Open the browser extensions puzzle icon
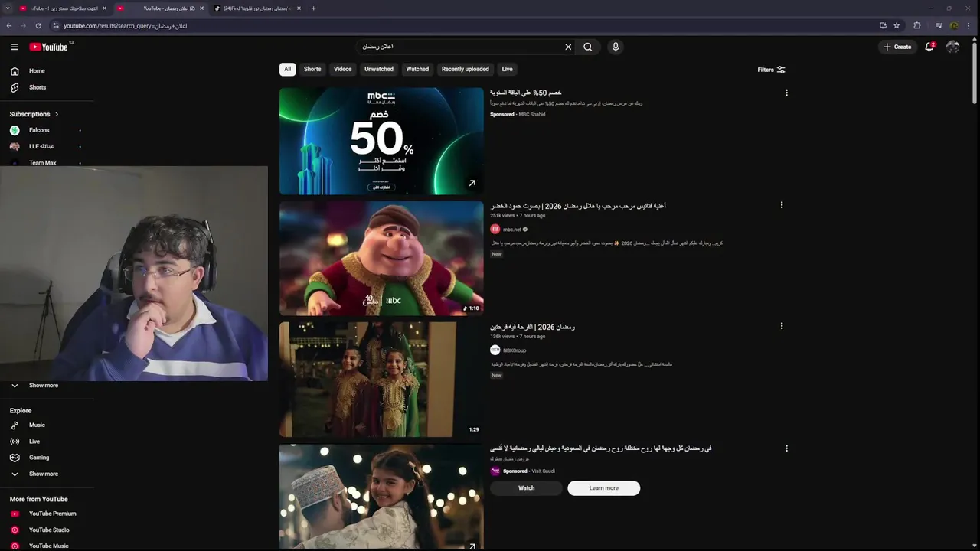Viewport: 980px width, 551px height. tap(917, 25)
